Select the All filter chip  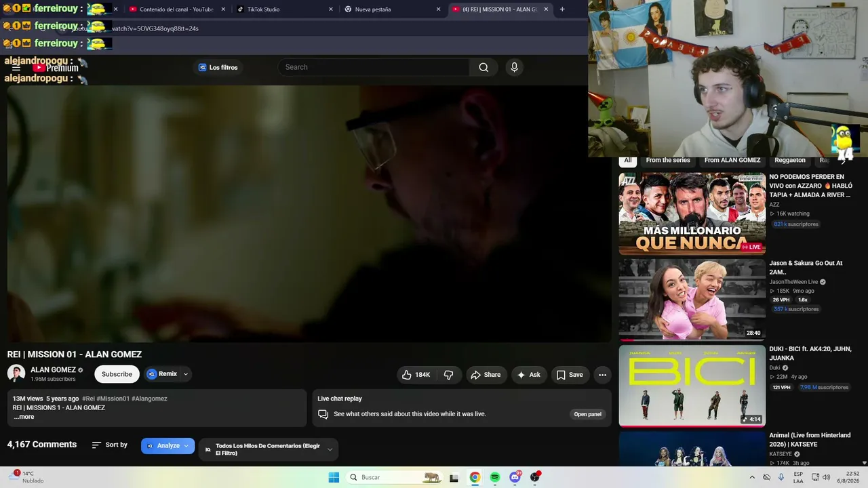[628, 161]
